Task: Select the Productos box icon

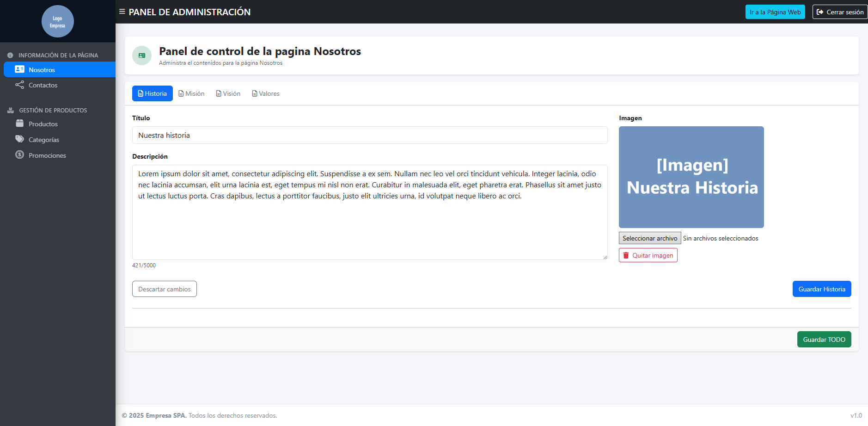Action: click(x=19, y=123)
